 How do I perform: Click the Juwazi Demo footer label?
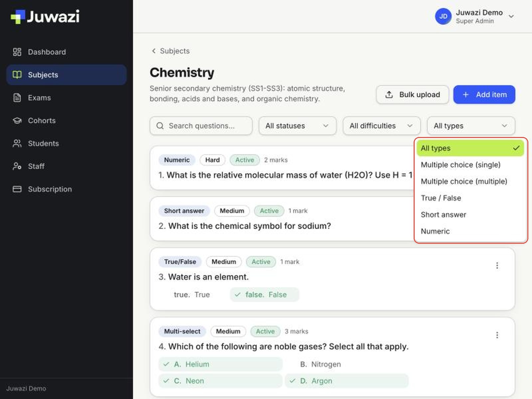(x=26, y=388)
